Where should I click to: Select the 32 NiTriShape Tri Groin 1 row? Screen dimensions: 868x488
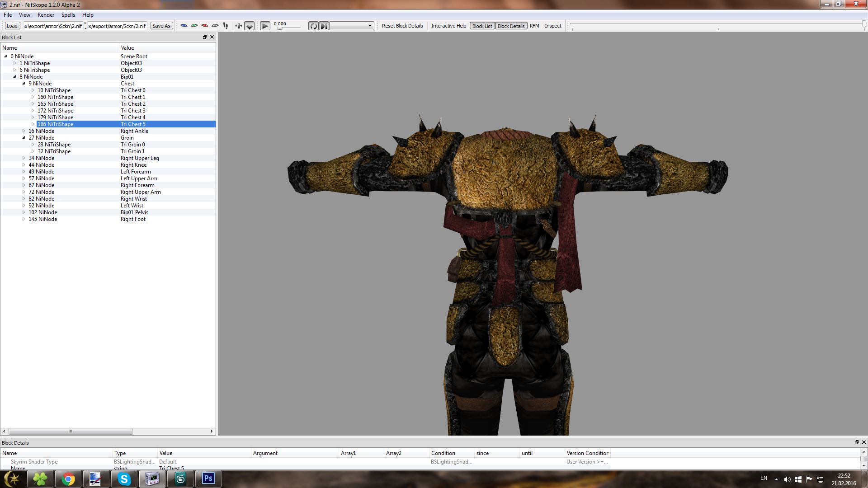(108, 151)
